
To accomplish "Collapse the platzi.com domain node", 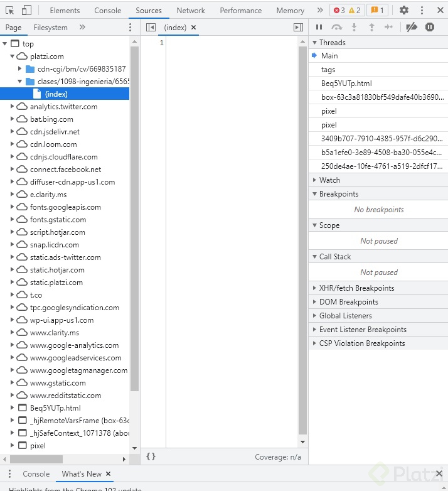I will (x=12, y=56).
